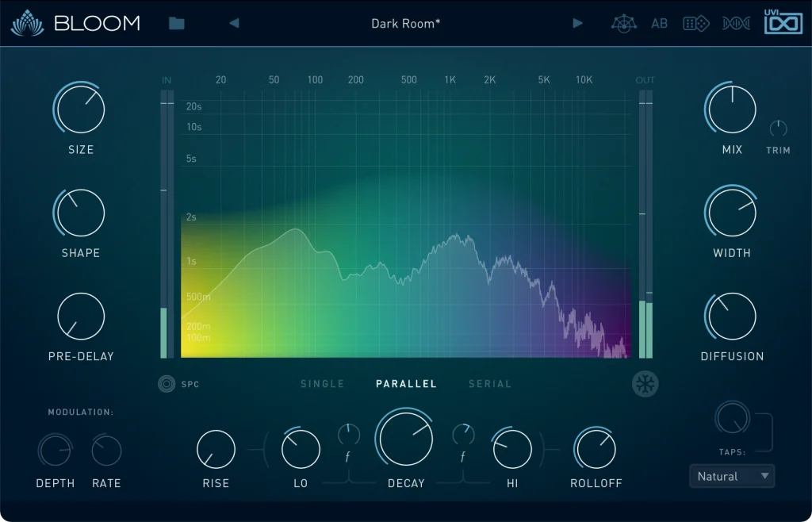Open the network graph icon in header
This screenshot has width=812, height=522.
(x=624, y=24)
